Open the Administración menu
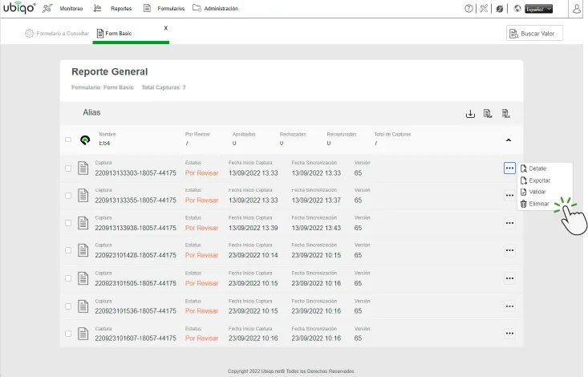 click(x=221, y=8)
